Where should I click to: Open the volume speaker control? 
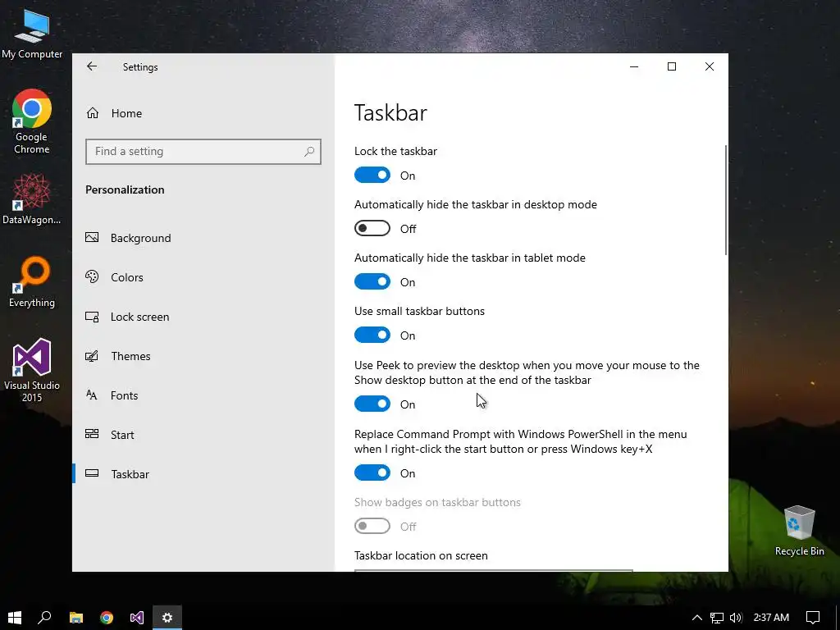coord(736,618)
